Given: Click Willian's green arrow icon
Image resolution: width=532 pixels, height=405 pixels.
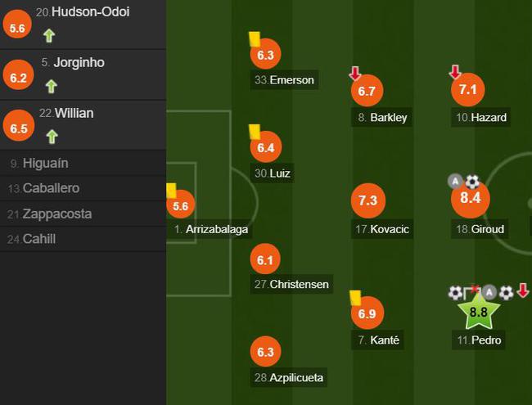Looking at the screenshot, I should (x=52, y=137).
